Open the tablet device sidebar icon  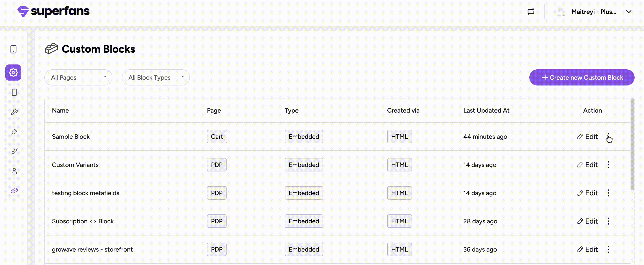[13, 49]
